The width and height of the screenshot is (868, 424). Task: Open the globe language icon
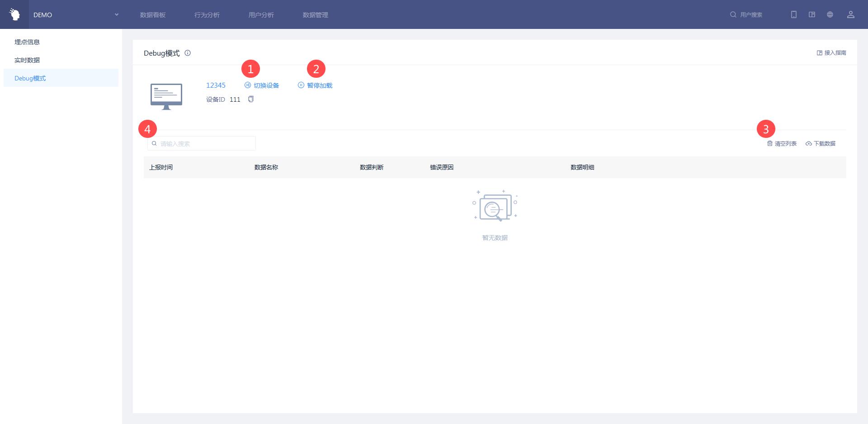coord(830,14)
